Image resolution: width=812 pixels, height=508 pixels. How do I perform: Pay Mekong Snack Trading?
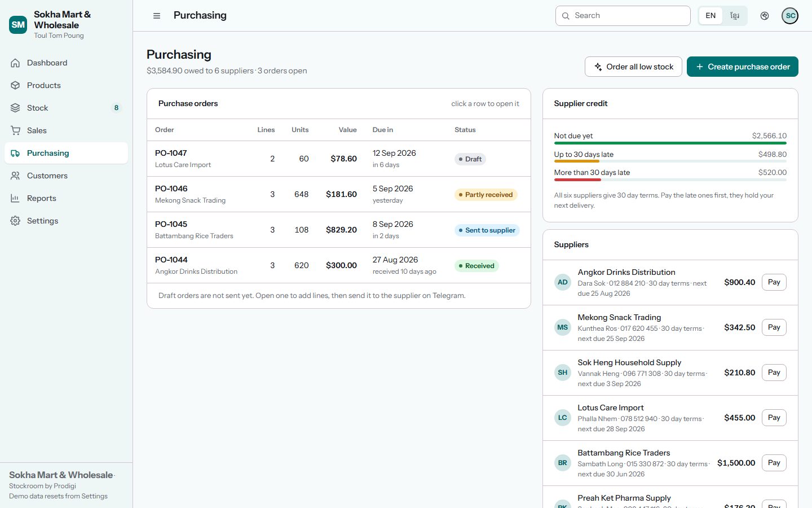click(x=774, y=327)
